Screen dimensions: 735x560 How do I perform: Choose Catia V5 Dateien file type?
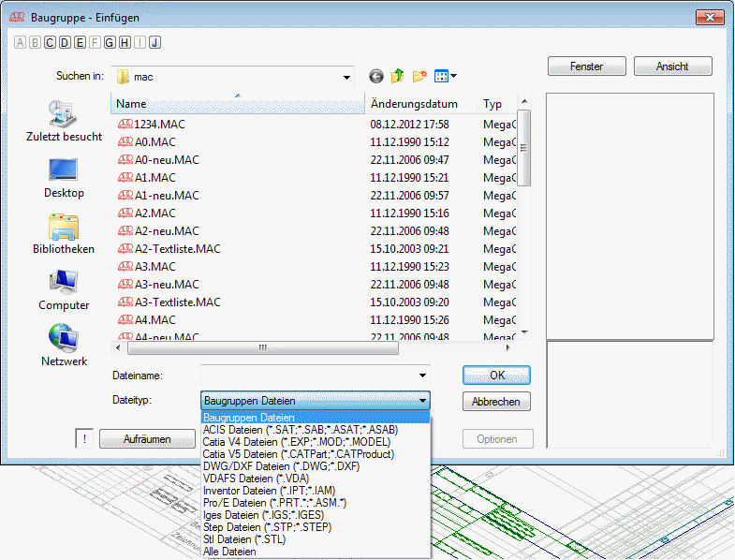316,454
